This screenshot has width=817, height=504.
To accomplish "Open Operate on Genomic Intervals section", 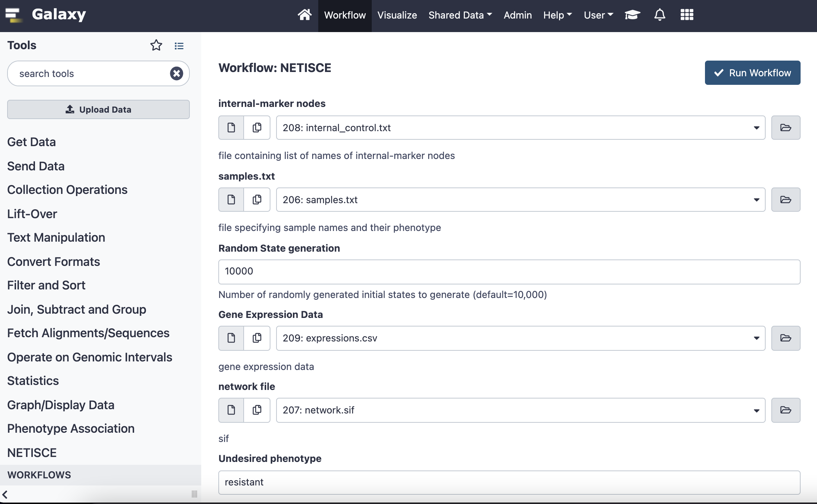I will point(90,357).
